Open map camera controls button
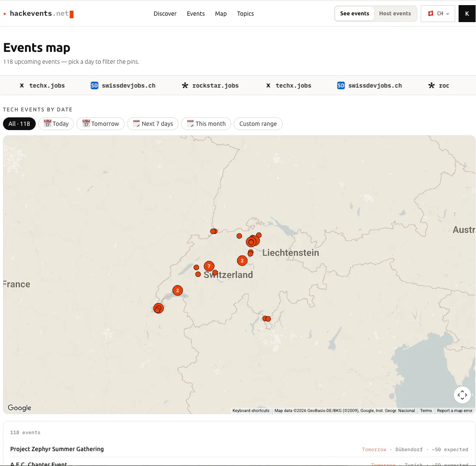The height and width of the screenshot is (466, 476). point(462,395)
